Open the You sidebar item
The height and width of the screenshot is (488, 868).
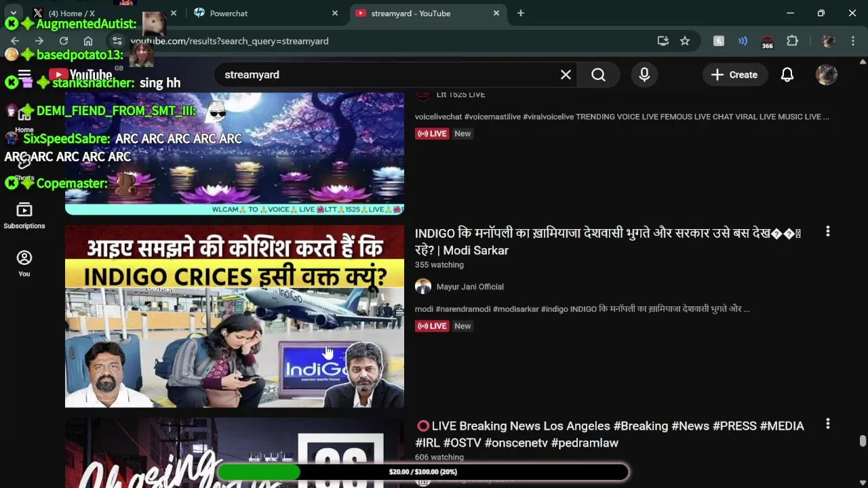tap(24, 264)
